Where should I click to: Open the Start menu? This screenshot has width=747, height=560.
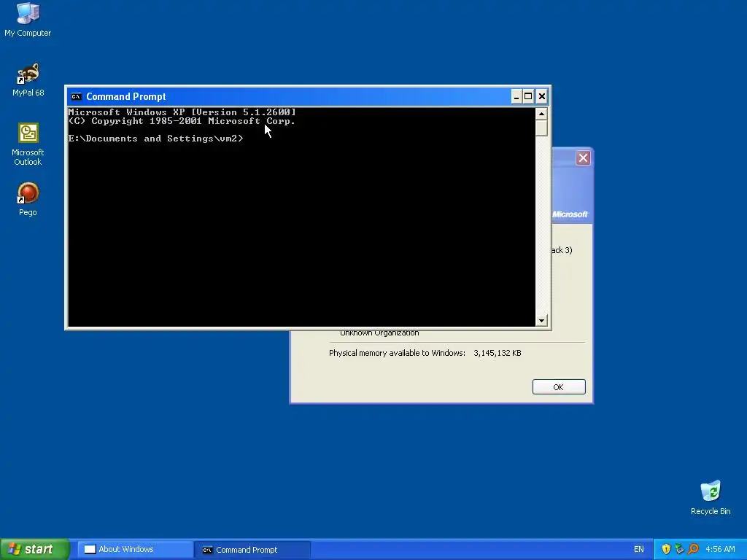tap(35, 550)
